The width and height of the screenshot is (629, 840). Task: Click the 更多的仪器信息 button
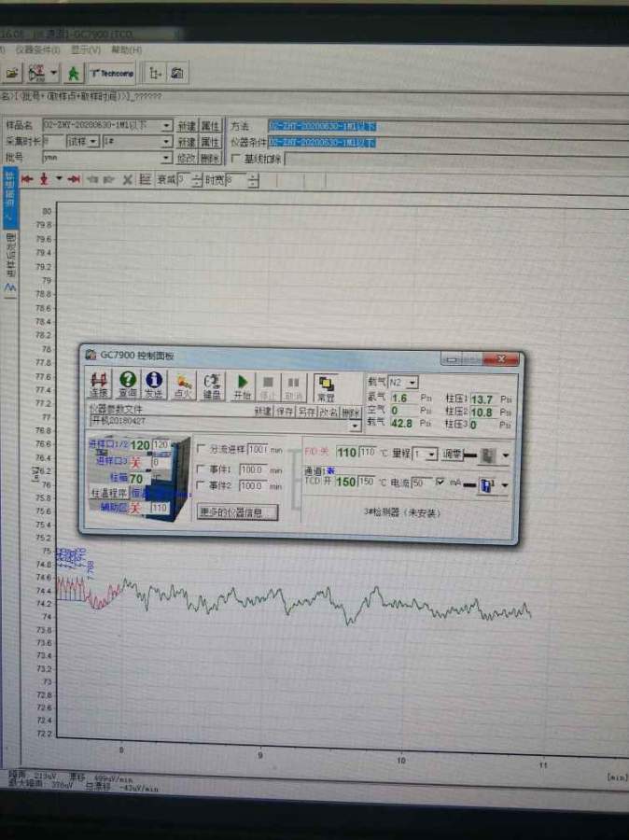(237, 512)
